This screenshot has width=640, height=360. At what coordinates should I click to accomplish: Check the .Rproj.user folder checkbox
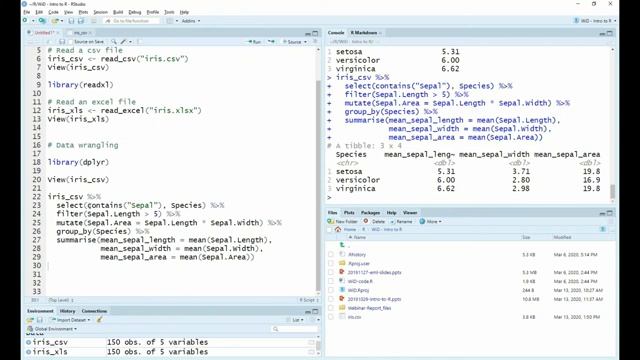[331, 263]
